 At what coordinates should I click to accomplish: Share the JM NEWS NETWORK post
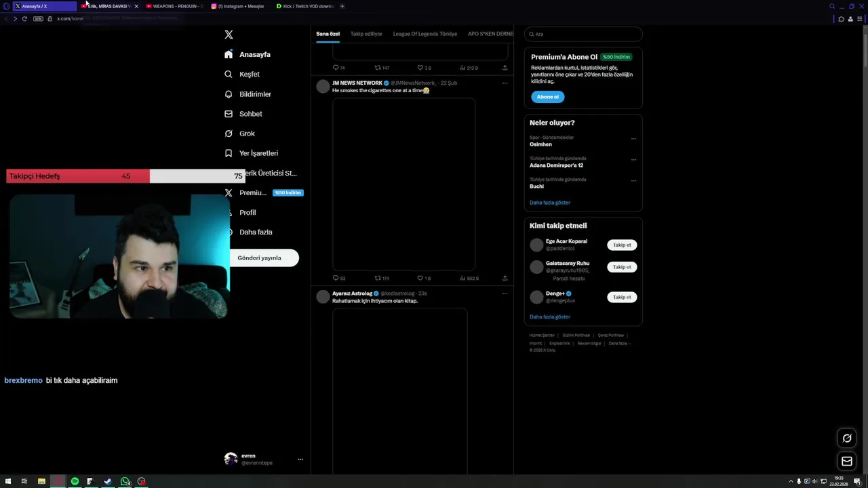(x=505, y=278)
